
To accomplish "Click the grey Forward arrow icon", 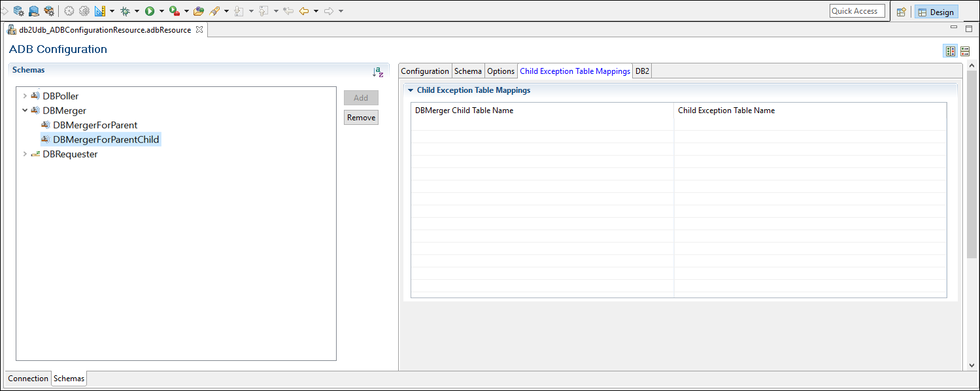I will 329,11.
